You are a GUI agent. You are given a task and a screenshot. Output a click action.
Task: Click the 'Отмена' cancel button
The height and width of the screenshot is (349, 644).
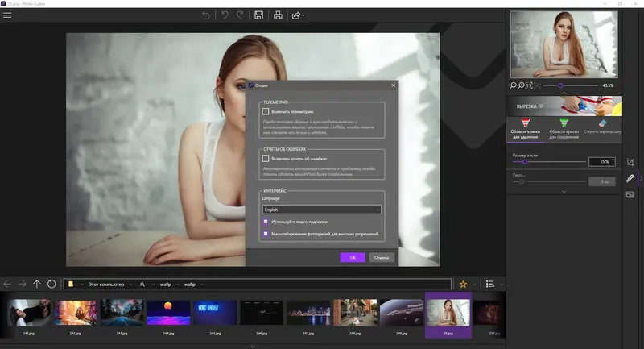click(382, 257)
